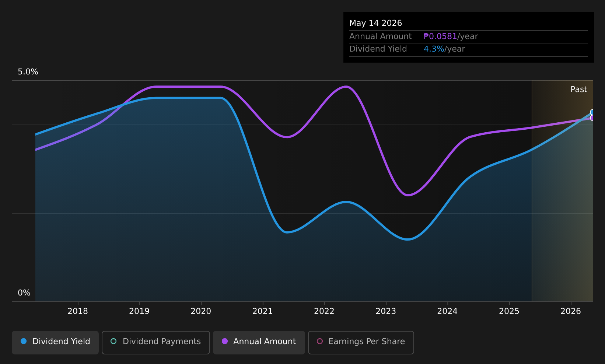
Task: Click the 2018 x-axis label
Action: (78, 311)
